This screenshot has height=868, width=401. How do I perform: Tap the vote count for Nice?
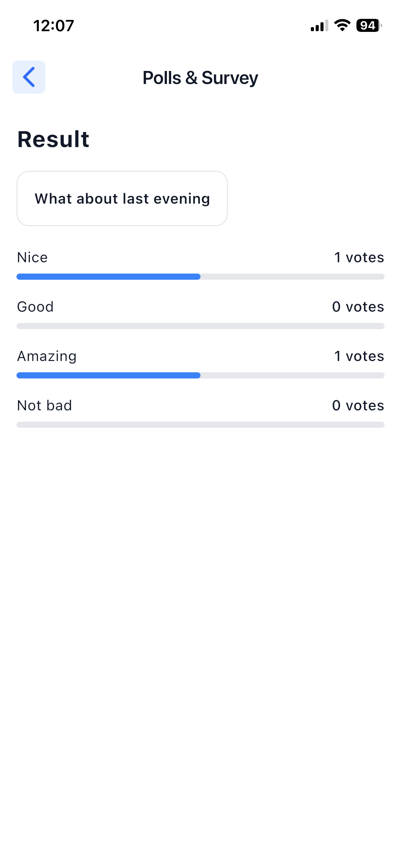click(x=359, y=257)
